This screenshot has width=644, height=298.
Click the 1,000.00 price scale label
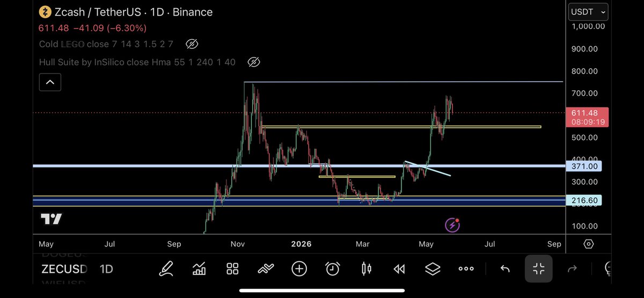coord(588,26)
